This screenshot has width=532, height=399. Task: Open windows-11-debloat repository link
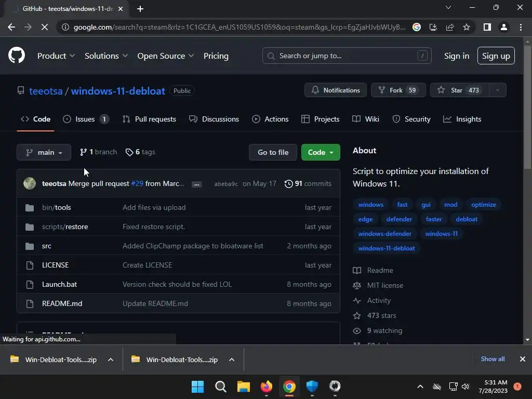tap(118, 91)
